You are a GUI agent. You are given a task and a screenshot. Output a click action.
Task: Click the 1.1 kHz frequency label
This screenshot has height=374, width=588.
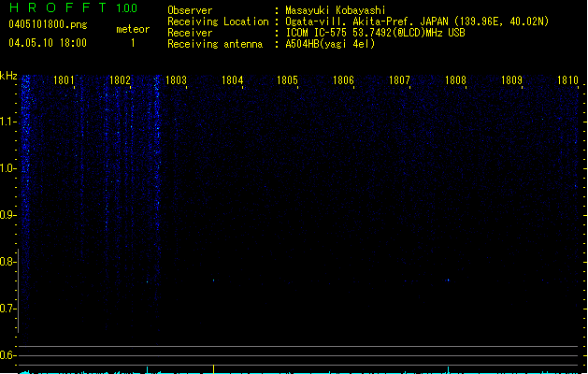(x=7, y=122)
